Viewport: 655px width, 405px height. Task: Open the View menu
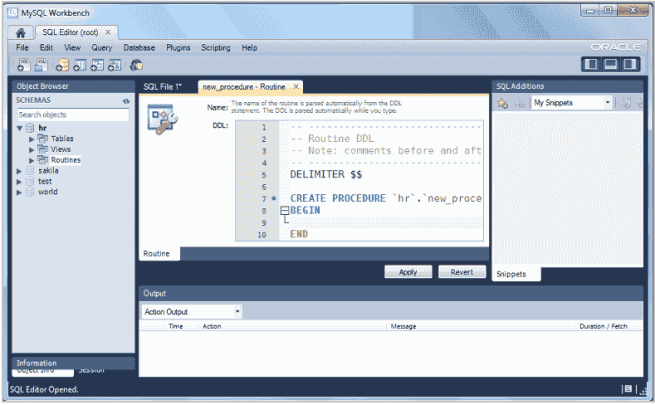tap(72, 48)
